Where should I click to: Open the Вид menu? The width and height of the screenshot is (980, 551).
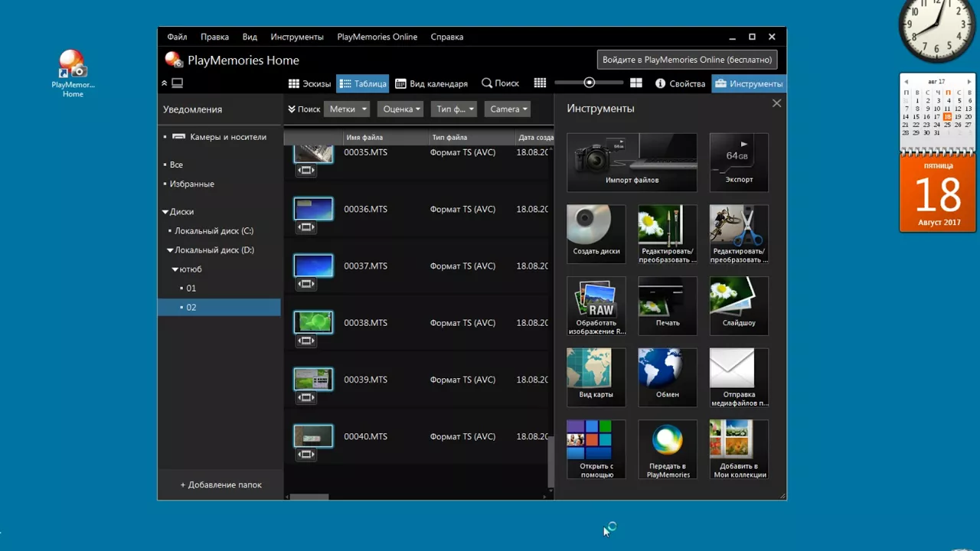(250, 37)
